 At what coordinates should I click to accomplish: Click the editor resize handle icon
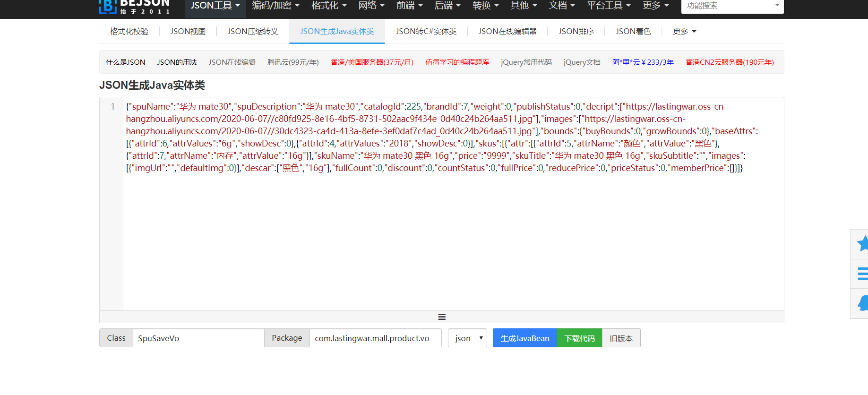pyautogui.click(x=442, y=317)
